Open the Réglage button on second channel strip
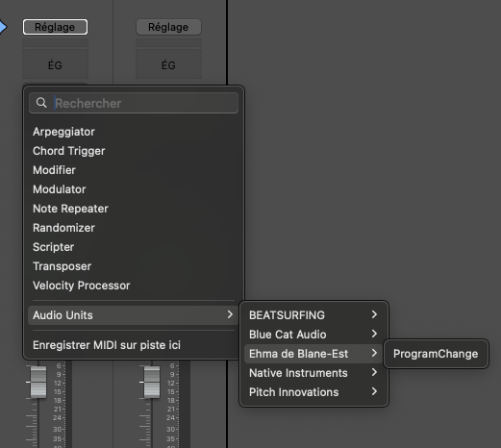 pyautogui.click(x=168, y=27)
